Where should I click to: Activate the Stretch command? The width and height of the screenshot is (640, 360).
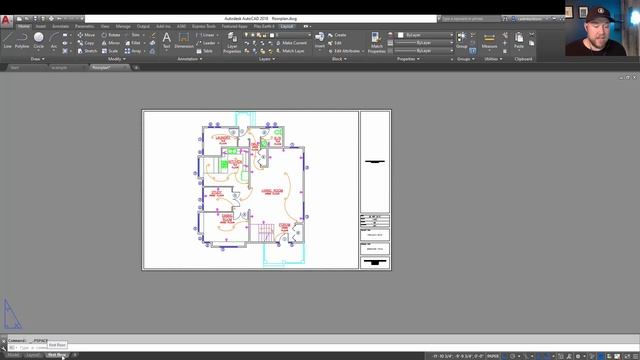pyautogui.click(x=87, y=51)
